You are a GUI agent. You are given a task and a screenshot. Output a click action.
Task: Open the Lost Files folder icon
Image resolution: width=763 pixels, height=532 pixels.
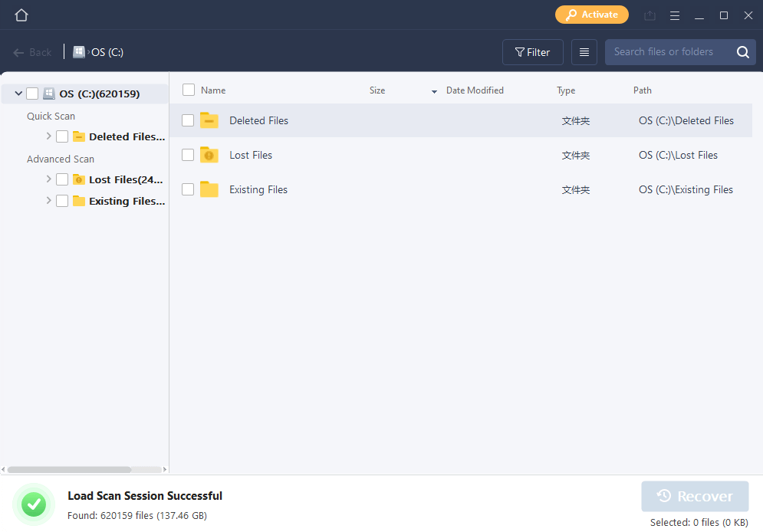(209, 155)
